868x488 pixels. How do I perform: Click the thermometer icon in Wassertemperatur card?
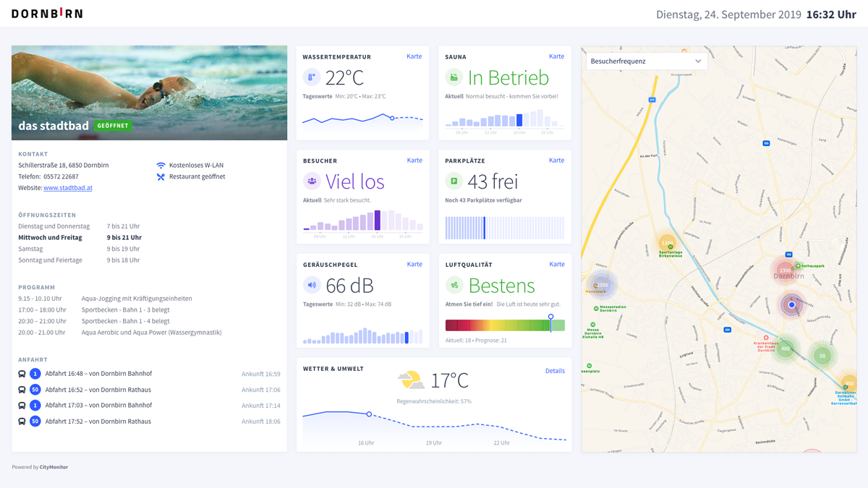[312, 77]
